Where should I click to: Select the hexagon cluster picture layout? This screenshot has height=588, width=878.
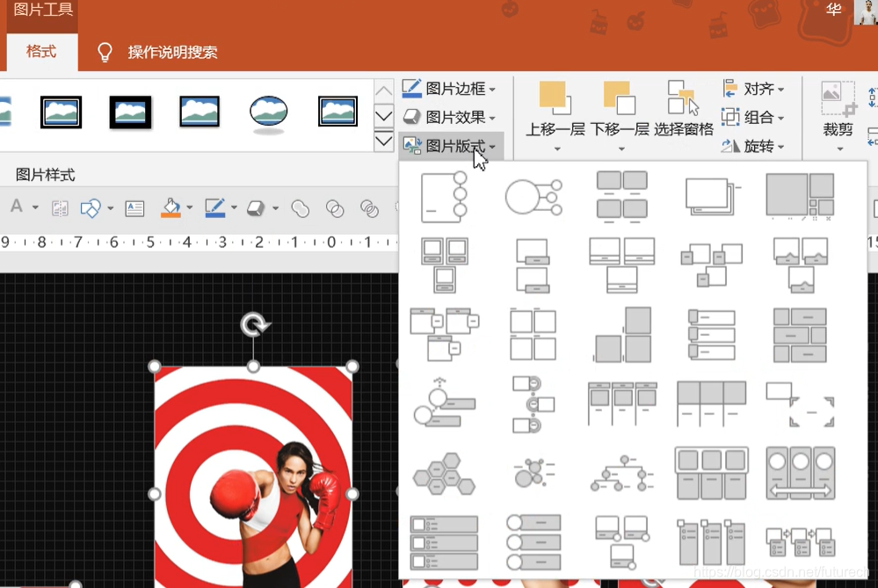444,474
